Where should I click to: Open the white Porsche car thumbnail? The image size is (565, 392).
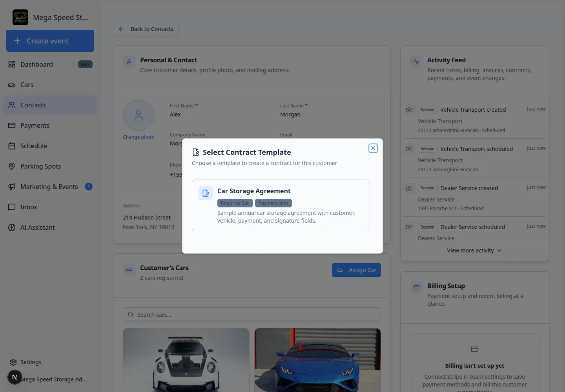tap(186, 360)
